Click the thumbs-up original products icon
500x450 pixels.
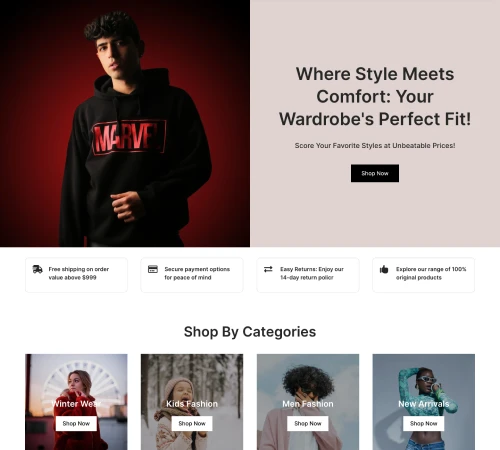coord(384,269)
